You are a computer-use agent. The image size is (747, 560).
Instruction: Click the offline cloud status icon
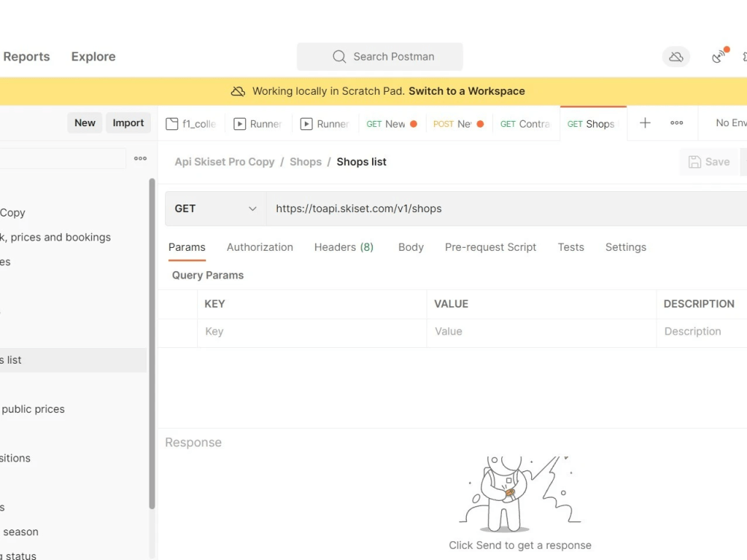click(676, 56)
